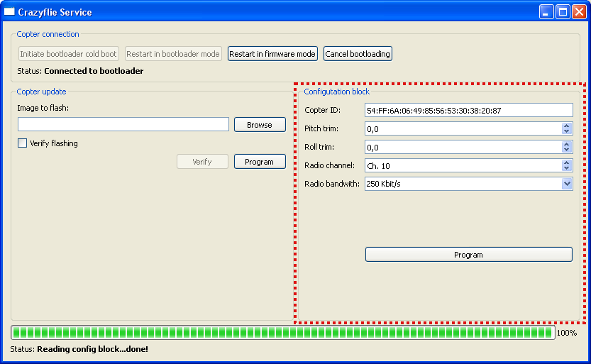Click the Radio channel value field
The height and width of the screenshot is (364, 591).
(x=463, y=166)
